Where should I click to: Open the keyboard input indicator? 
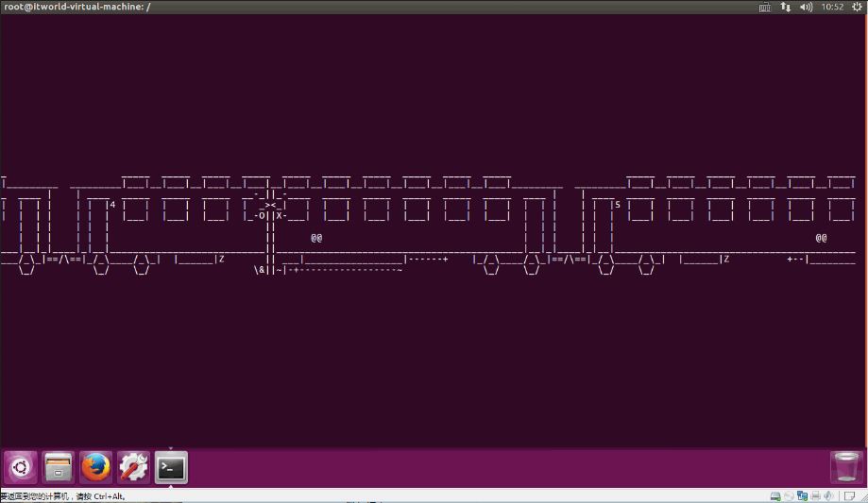tap(765, 7)
